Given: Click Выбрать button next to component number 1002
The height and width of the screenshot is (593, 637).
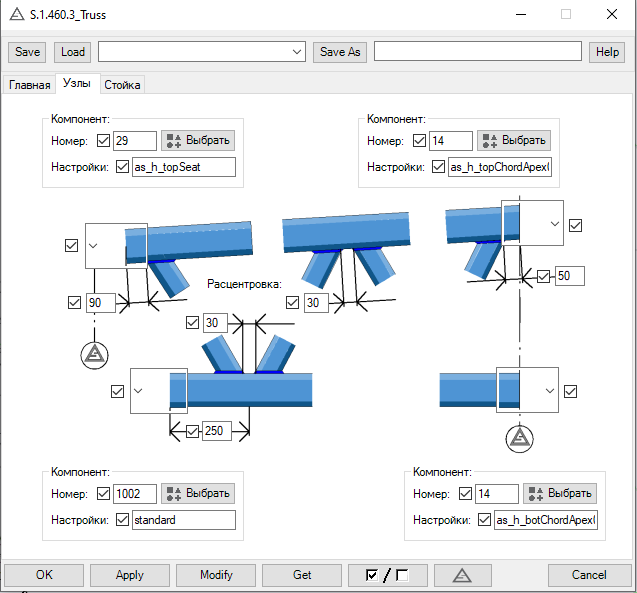Looking at the screenshot, I should tap(198, 493).
